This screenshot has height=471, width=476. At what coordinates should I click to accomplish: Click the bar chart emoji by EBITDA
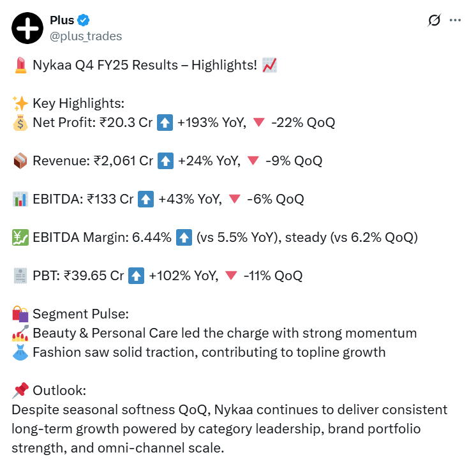pyautogui.click(x=20, y=199)
